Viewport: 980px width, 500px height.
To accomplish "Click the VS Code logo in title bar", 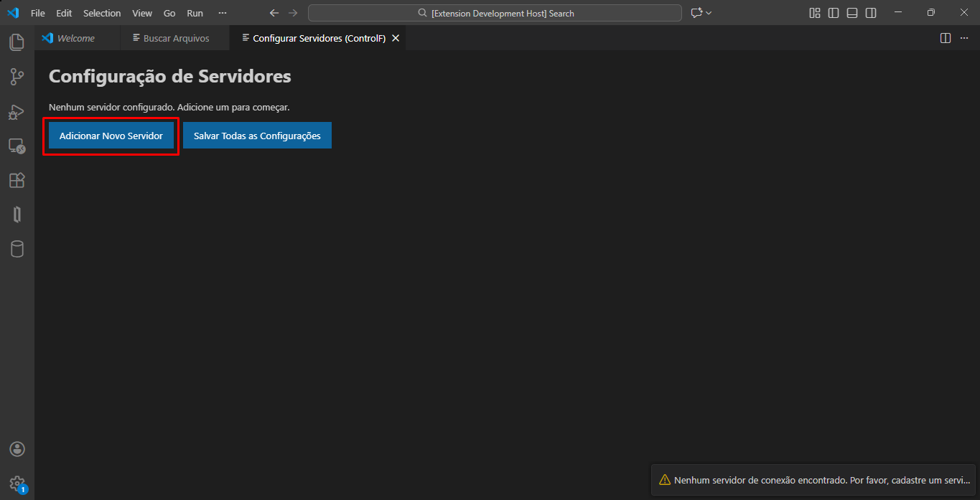I will 13,13.
